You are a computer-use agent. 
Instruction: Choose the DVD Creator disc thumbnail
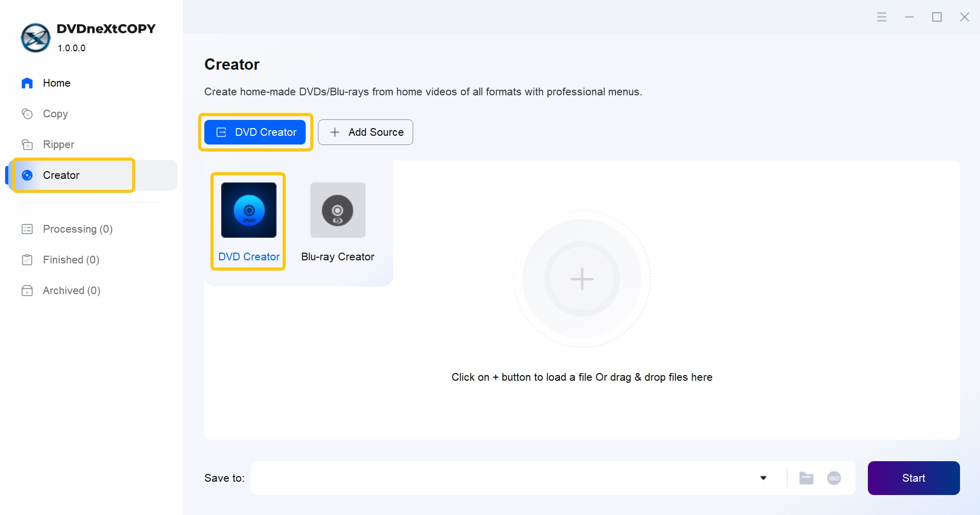point(249,210)
